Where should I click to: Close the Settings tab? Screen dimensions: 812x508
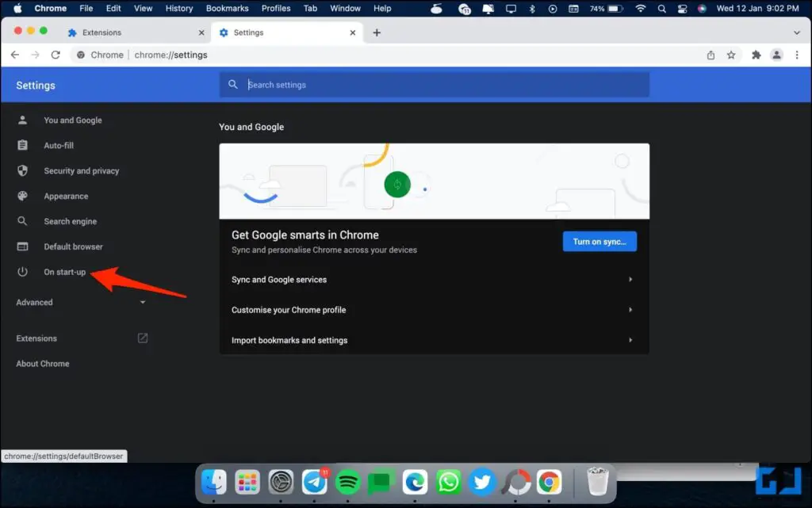tap(353, 32)
